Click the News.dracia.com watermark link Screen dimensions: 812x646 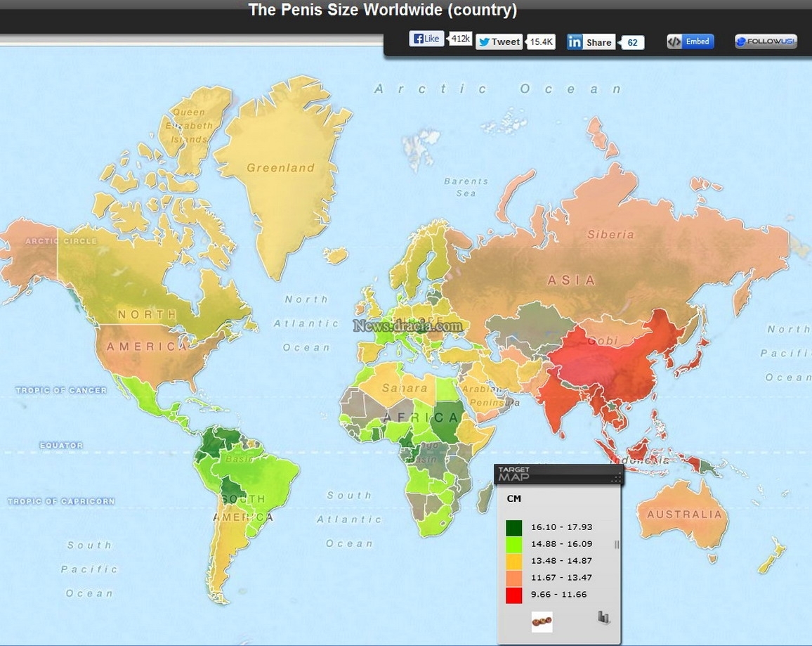coord(407,326)
